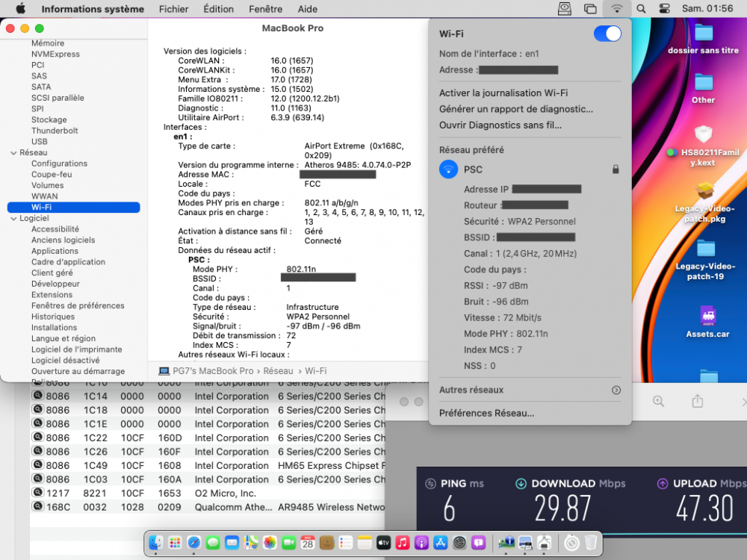This screenshot has width=747, height=560.
Task: Select the PSC preferred network
Action: pos(530,169)
